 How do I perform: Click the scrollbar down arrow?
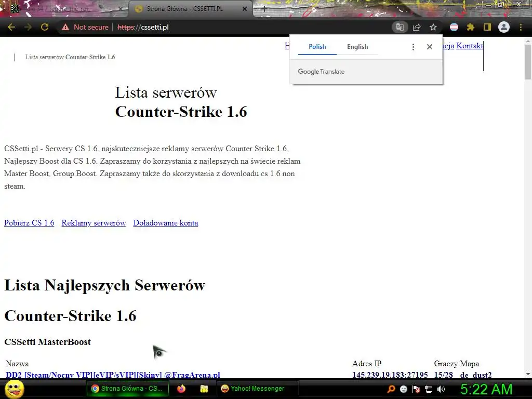coord(528,374)
